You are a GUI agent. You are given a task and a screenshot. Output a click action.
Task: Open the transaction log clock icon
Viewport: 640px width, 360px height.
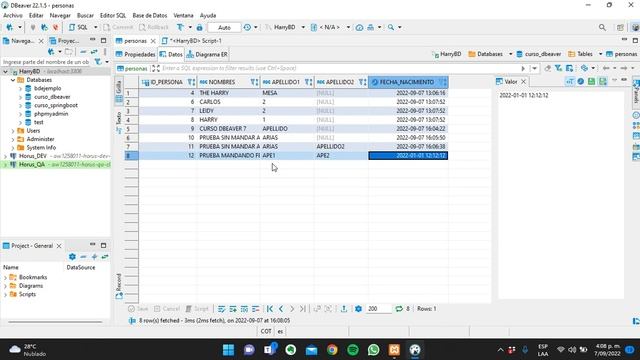247,27
